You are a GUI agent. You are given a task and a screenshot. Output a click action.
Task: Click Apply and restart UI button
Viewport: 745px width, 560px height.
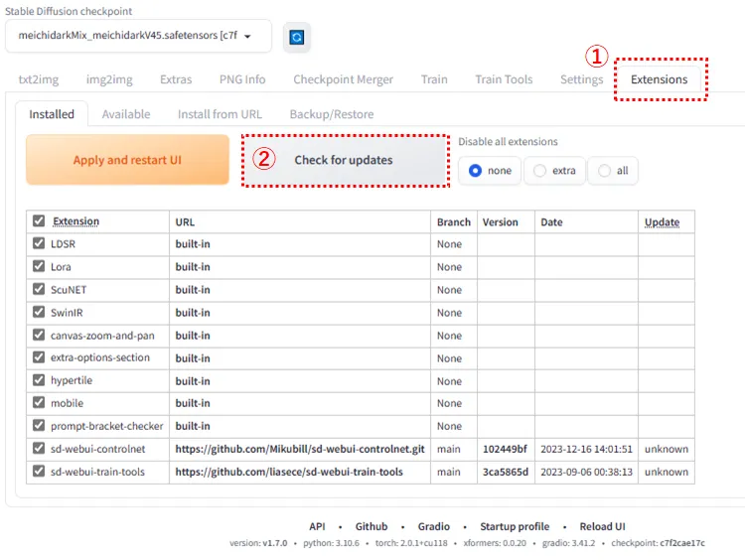(127, 160)
